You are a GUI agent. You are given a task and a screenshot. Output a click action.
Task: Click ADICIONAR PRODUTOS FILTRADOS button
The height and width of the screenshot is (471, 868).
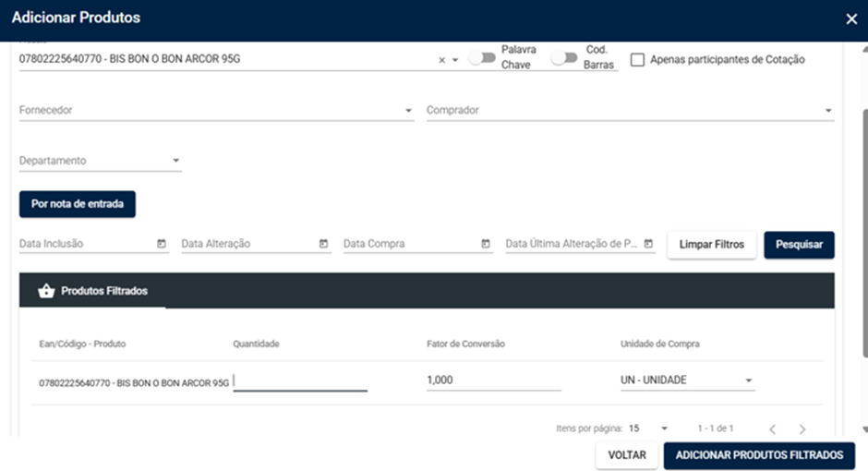(759, 455)
